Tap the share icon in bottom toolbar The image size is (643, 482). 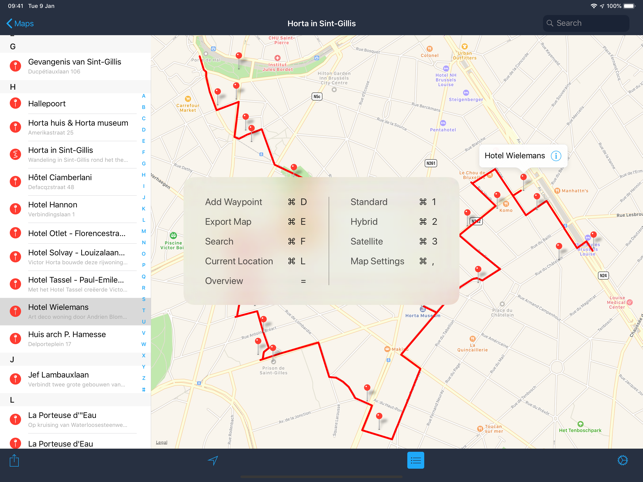[x=14, y=460]
